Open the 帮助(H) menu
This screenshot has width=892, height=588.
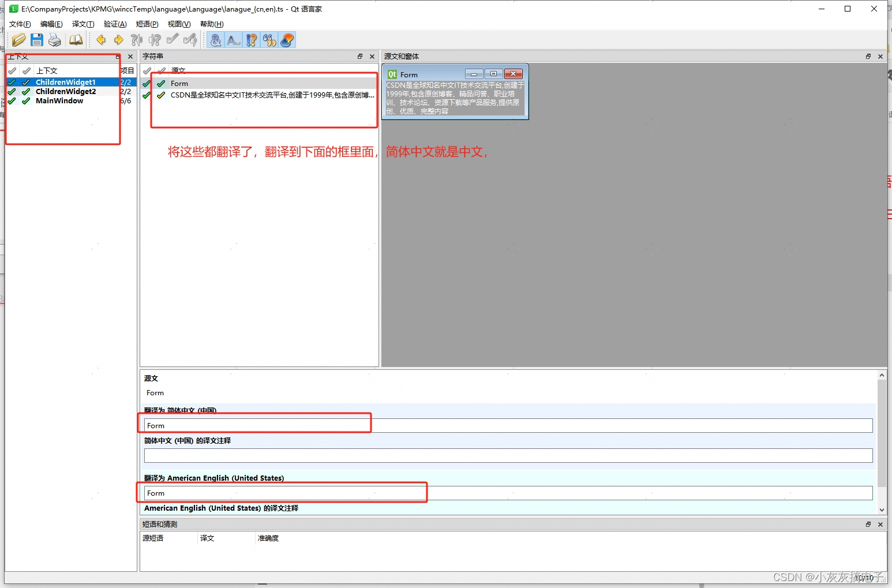(212, 24)
